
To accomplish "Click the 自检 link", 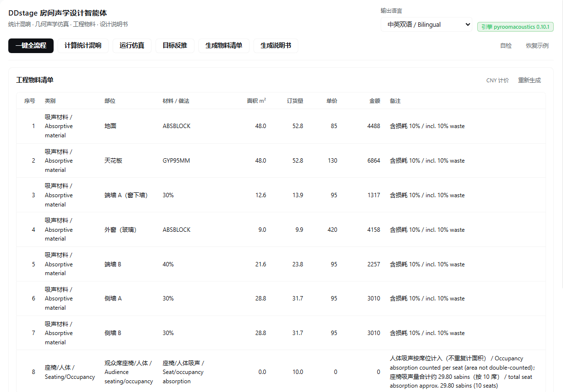I will (x=506, y=46).
